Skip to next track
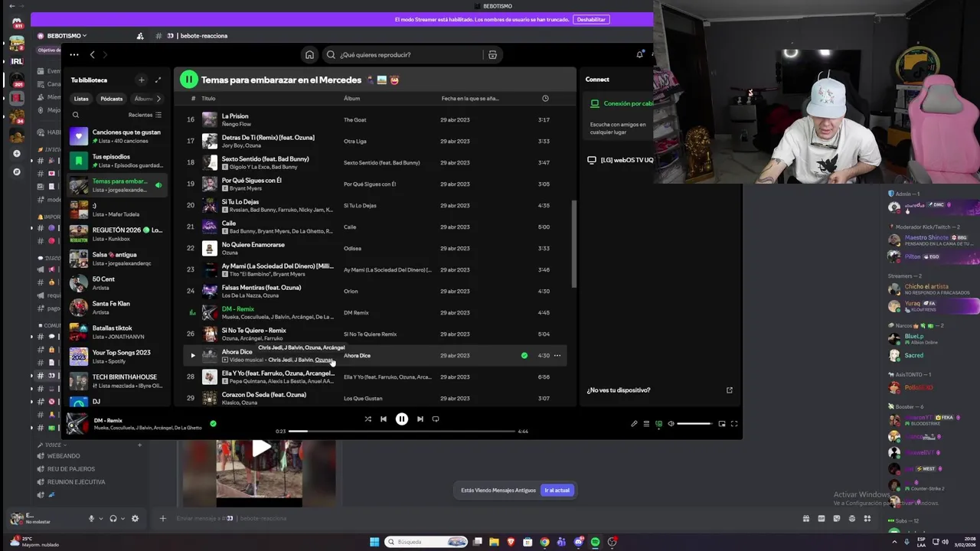The width and height of the screenshot is (980, 551). [x=420, y=419]
